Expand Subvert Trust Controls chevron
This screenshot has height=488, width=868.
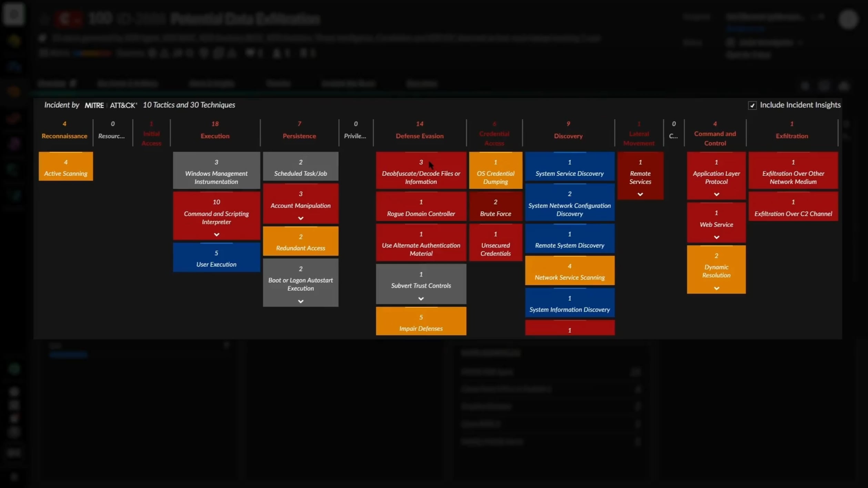point(421,298)
